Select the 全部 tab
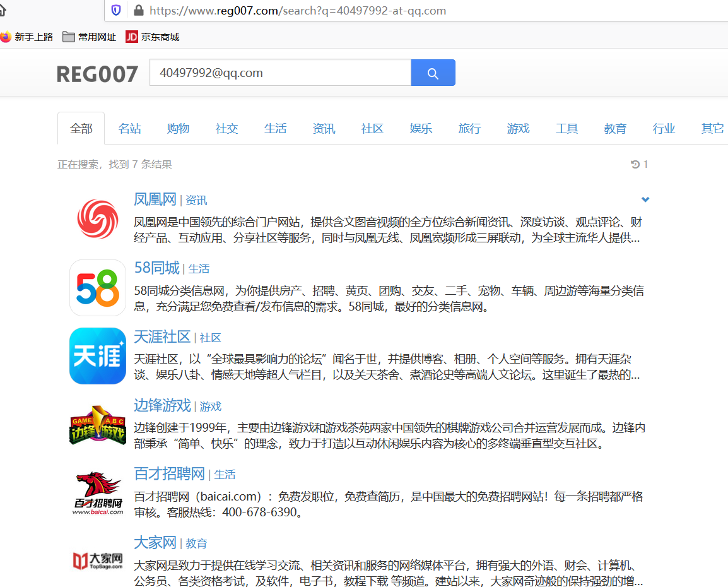The image size is (728, 587). pyautogui.click(x=81, y=128)
